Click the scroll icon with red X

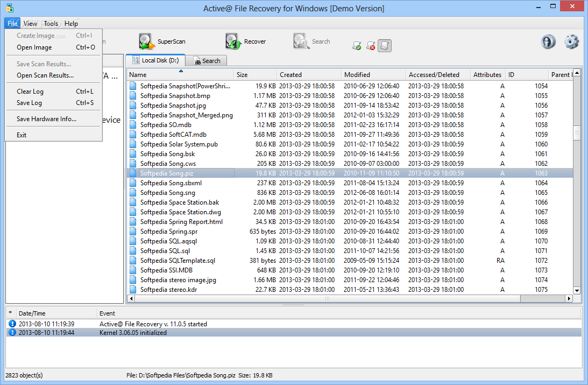[371, 46]
